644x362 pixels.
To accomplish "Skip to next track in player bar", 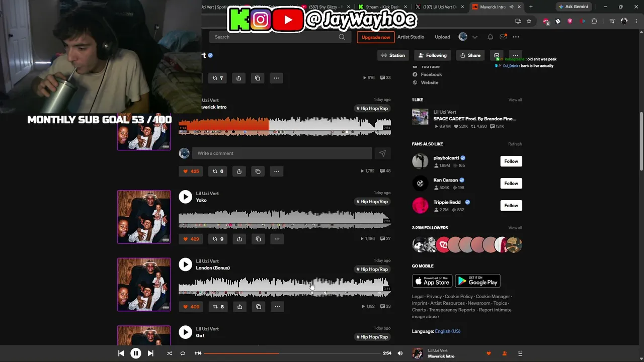I will [150, 353].
